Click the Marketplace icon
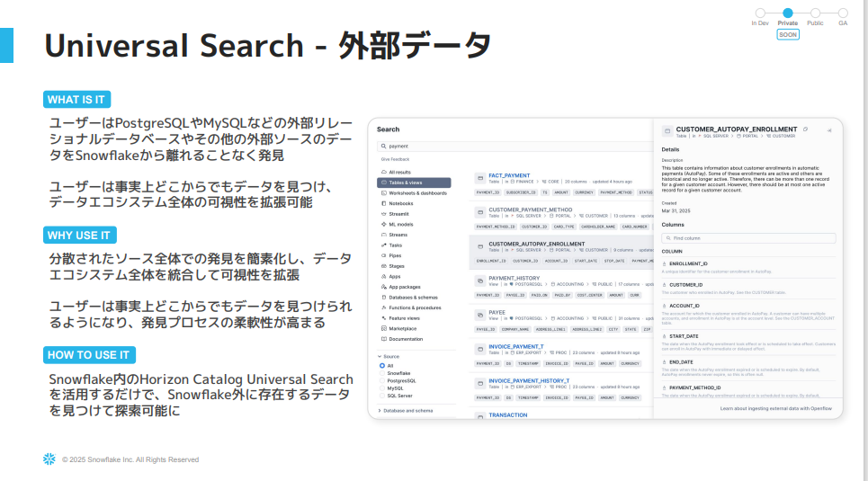 pos(383,328)
